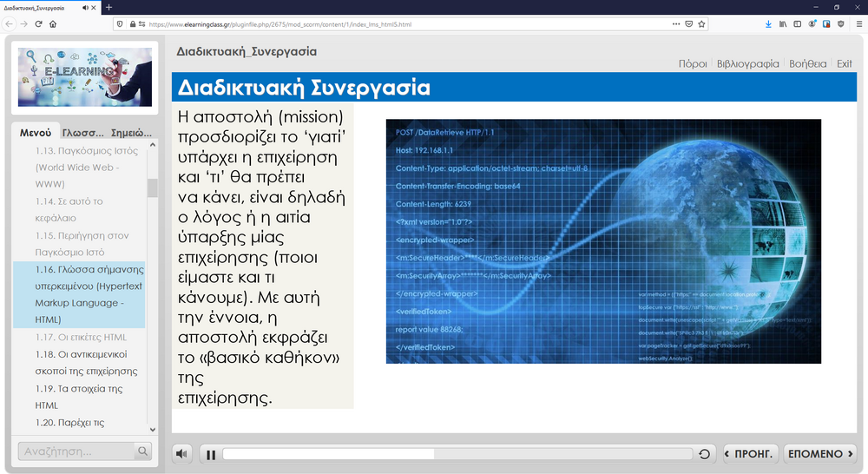Open the Βιβλιογραφία link
Image resolution: width=868 pixels, height=474 pixels.
click(747, 64)
